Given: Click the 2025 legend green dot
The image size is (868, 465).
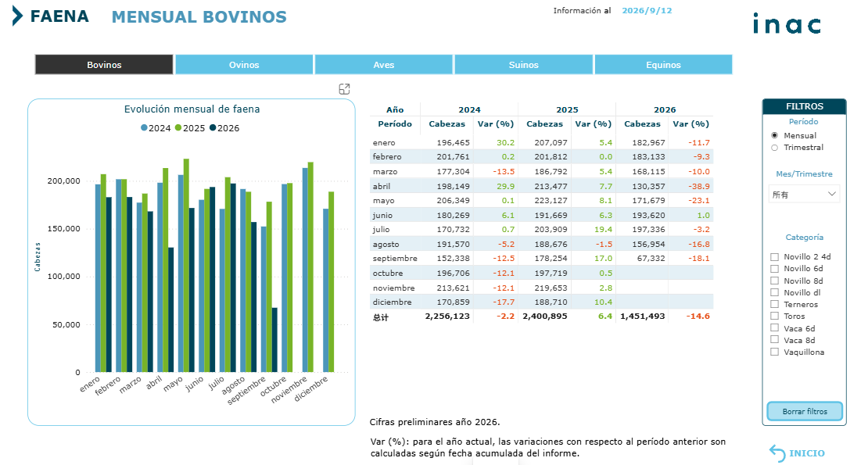Looking at the screenshot, I should coord(178,127).
